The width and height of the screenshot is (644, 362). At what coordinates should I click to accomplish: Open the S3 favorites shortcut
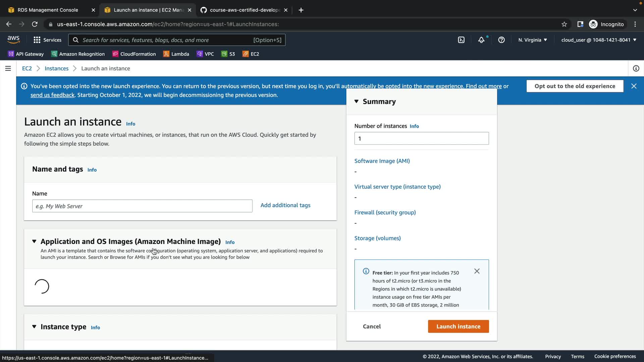pos(228,54)
